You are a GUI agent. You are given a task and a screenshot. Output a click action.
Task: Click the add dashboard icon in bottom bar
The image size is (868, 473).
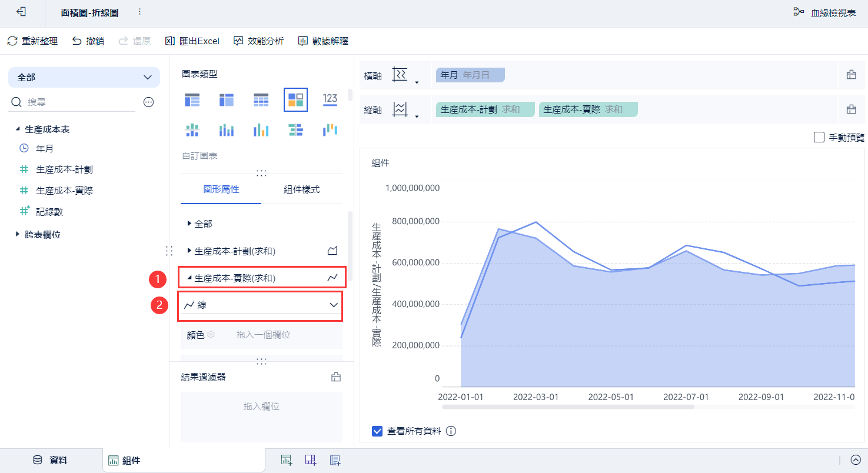[311, 460]
